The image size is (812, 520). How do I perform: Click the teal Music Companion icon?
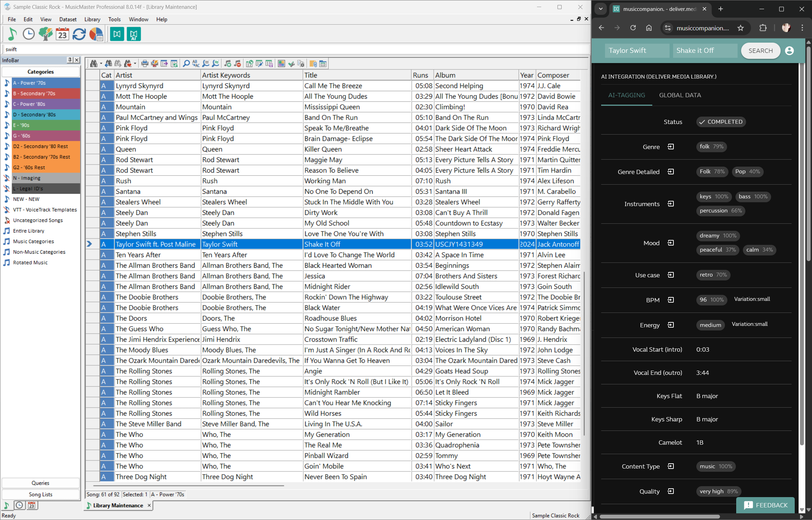pos(117,34)
